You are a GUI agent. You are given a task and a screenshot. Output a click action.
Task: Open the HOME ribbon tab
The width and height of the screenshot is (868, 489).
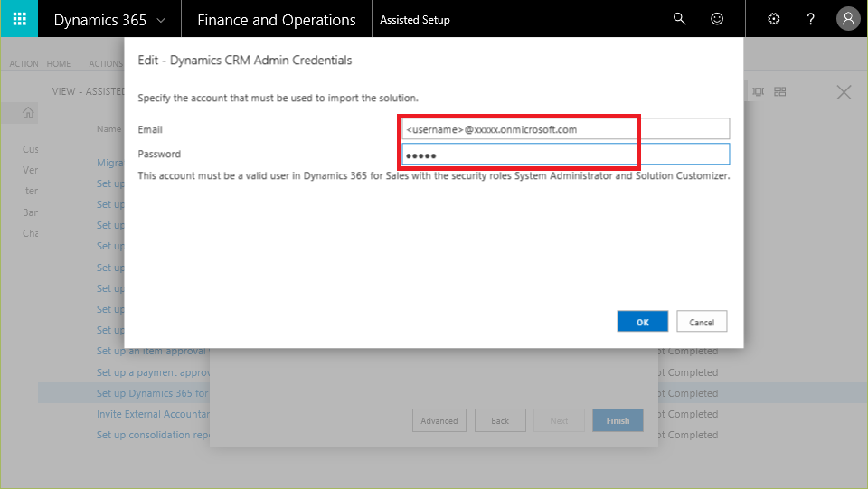click(x=59, y=63)
